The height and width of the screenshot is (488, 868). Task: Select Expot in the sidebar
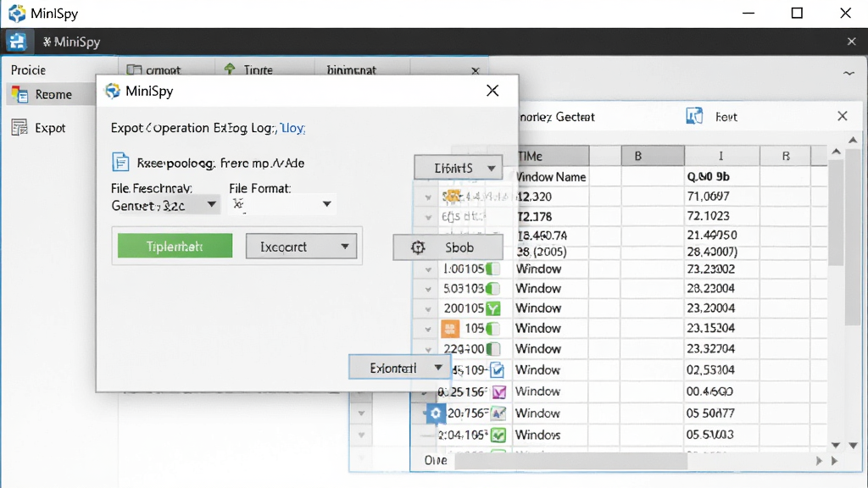pos(52,128)
